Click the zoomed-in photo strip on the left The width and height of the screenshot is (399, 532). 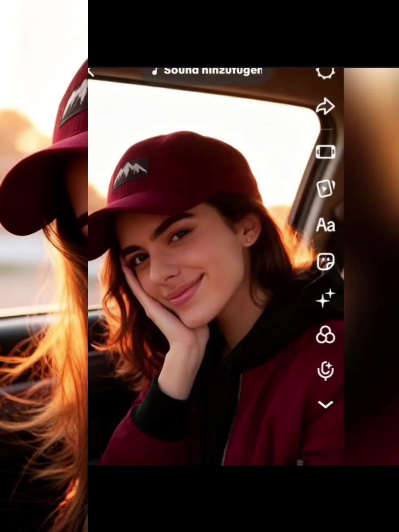(x=44, y=266)
